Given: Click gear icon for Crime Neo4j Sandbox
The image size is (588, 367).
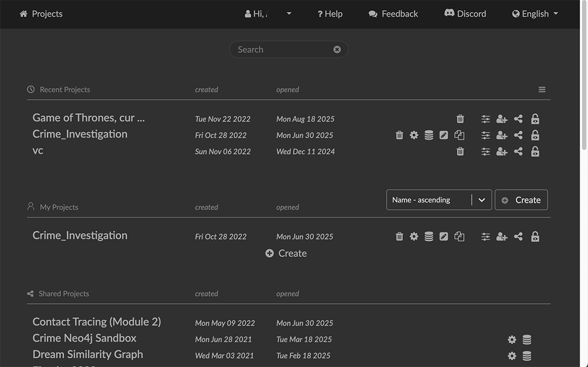Looking at the screenshot, I should point(512,339).
